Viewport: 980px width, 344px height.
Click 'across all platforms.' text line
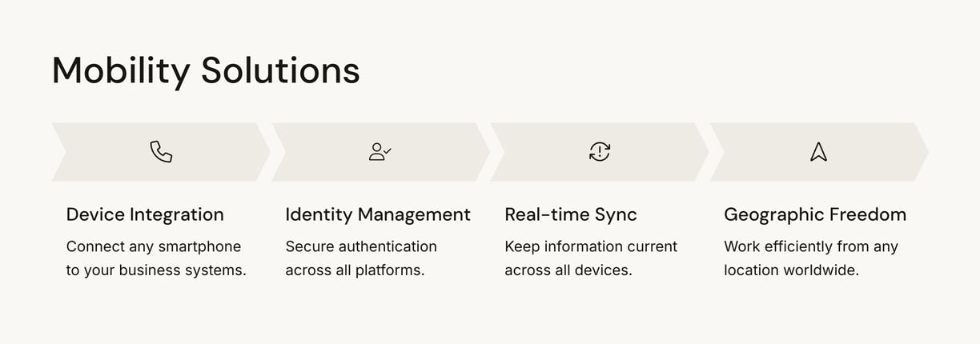(x=355, y=270)
